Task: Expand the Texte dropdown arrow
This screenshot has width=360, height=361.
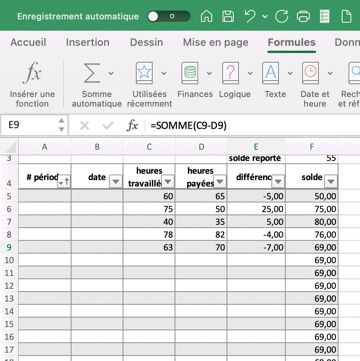Action: pyautogui.click(x=290, y=73)
